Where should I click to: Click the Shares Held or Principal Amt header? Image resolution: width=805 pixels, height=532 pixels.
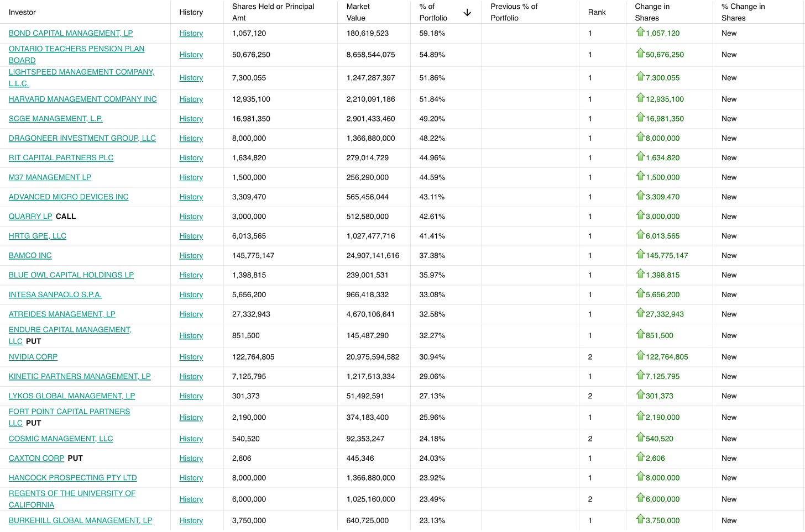click(x=273, y=12)
